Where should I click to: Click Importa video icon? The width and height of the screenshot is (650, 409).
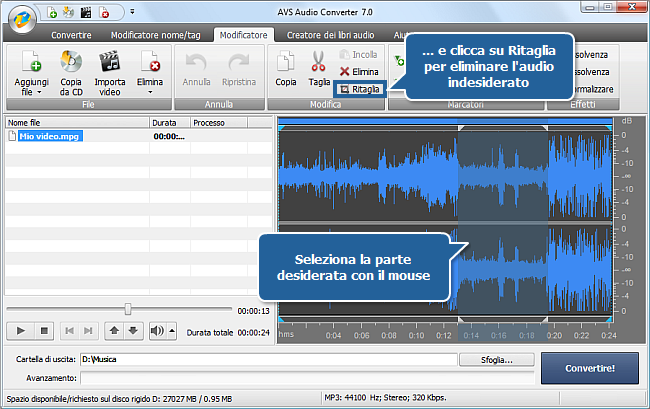point(110,62)
